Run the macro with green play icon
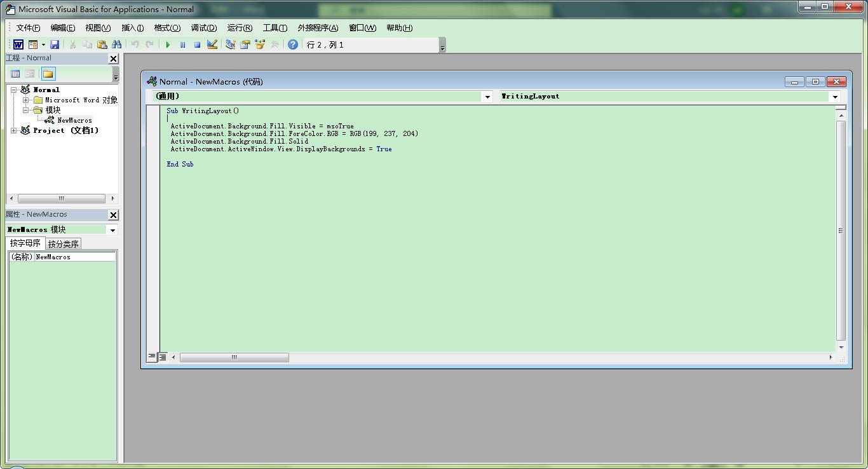Viewport: 868px width, 469px height. point(168,44)
